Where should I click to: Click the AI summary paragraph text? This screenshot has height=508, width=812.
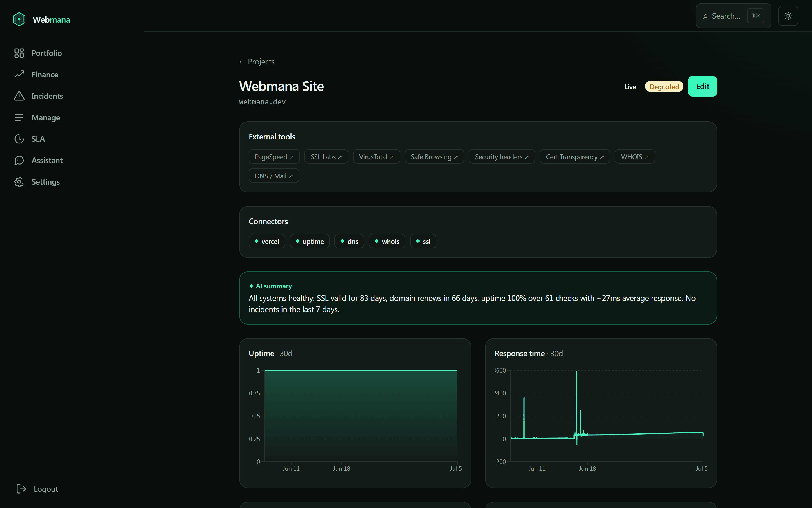[x=472, y=304]
